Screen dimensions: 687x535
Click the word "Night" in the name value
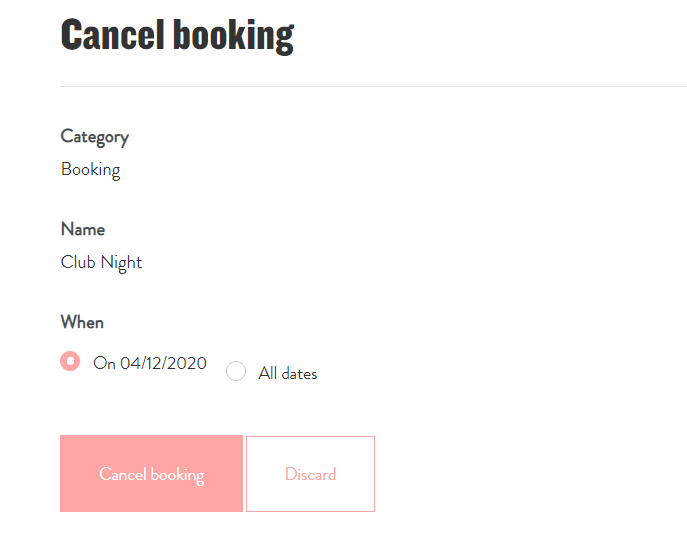(x=121, y=262)
